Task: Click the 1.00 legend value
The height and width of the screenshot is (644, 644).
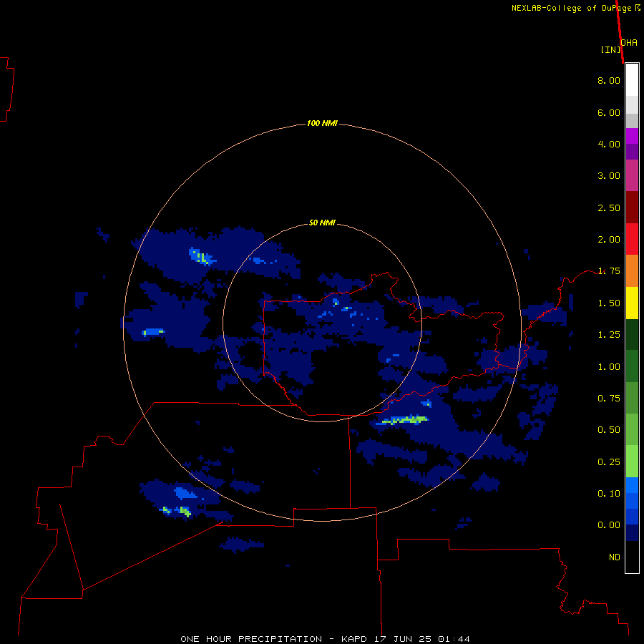Action: tap(609, 367)
